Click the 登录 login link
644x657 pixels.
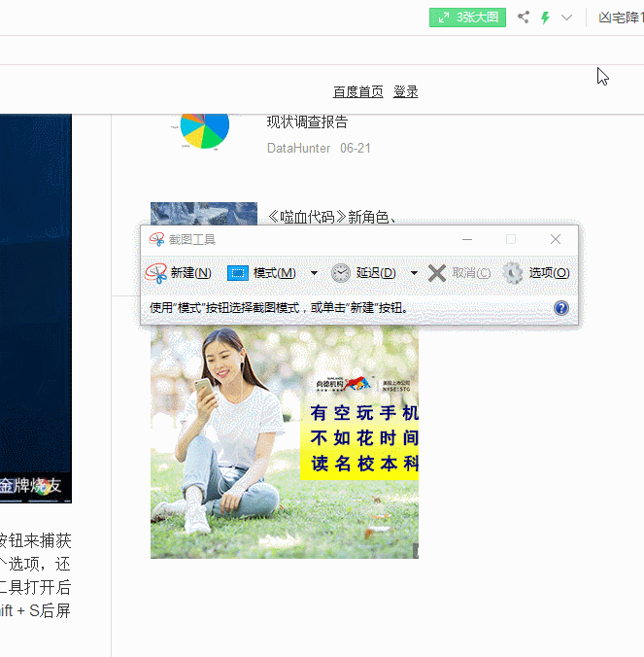tap(406, 91)
